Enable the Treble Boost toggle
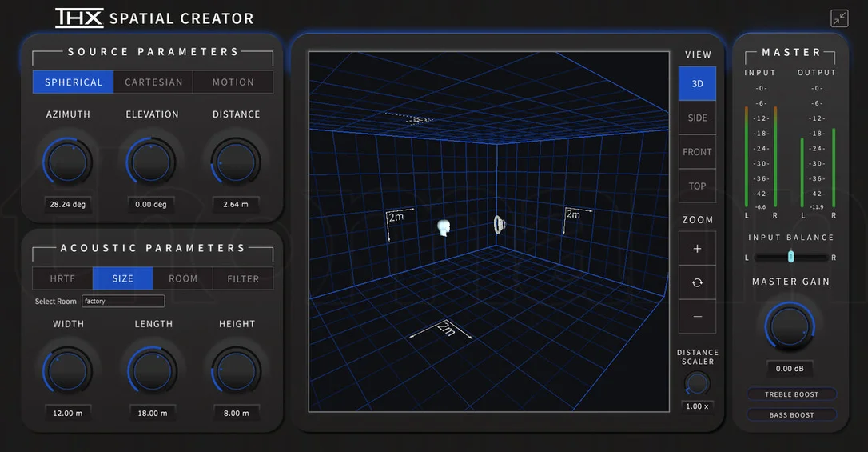The width and height of the screenshot is (868, 452). (x=791, y=394)
